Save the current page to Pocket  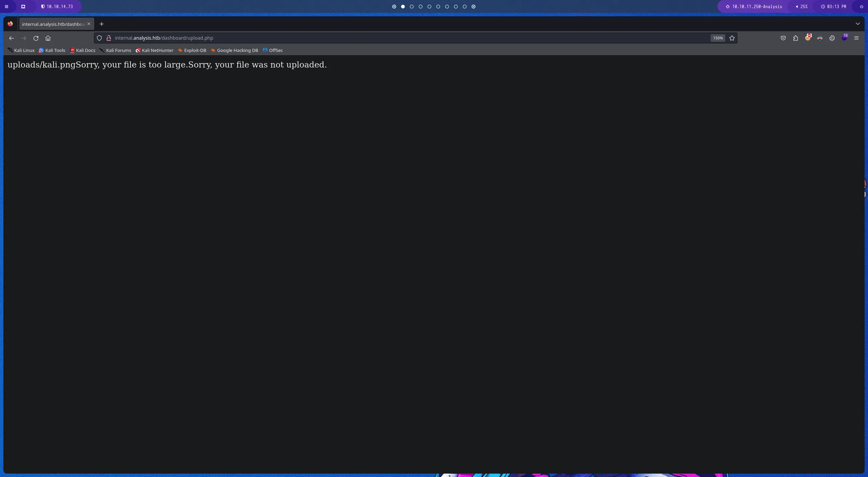click(x=783, y=38)
